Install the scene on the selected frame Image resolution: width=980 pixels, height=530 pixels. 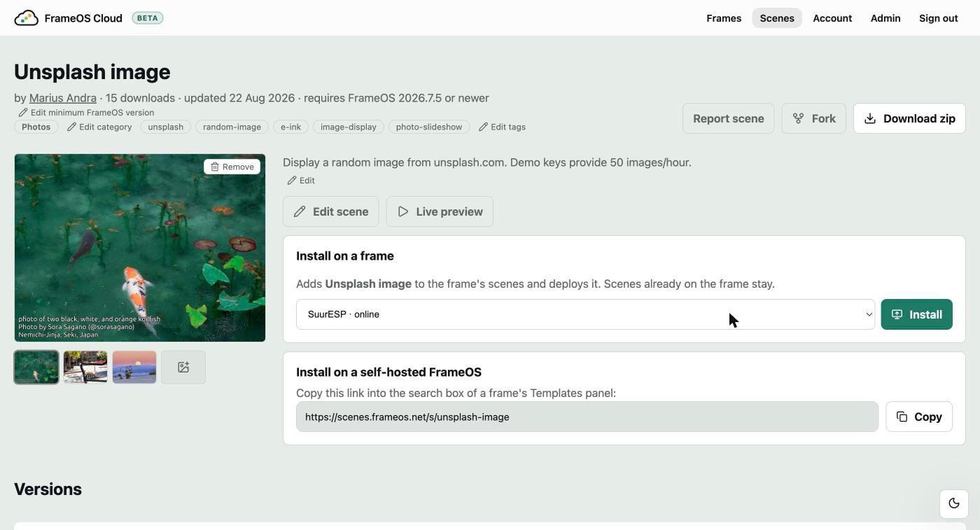tap(916, 314)
